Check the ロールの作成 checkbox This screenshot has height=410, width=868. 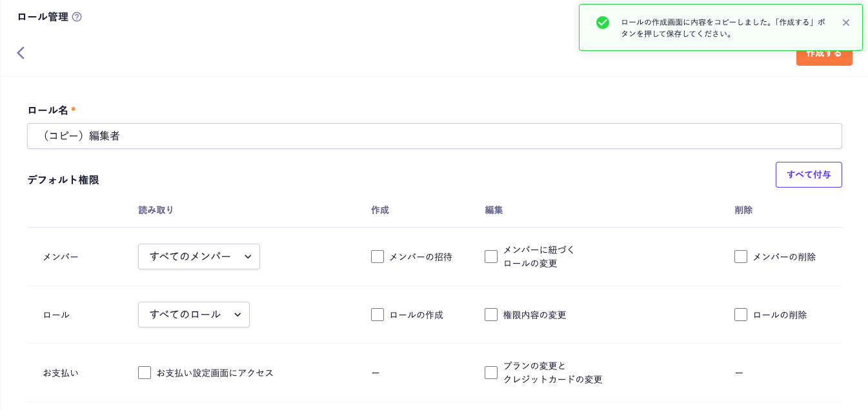click(x=378, y=315)
